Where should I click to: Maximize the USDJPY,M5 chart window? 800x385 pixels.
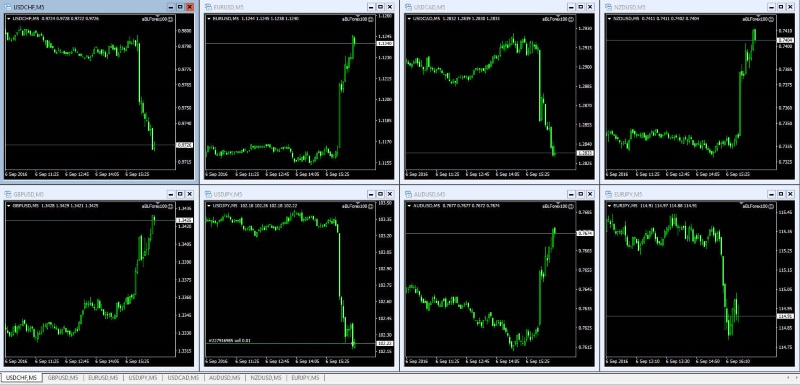380,194
